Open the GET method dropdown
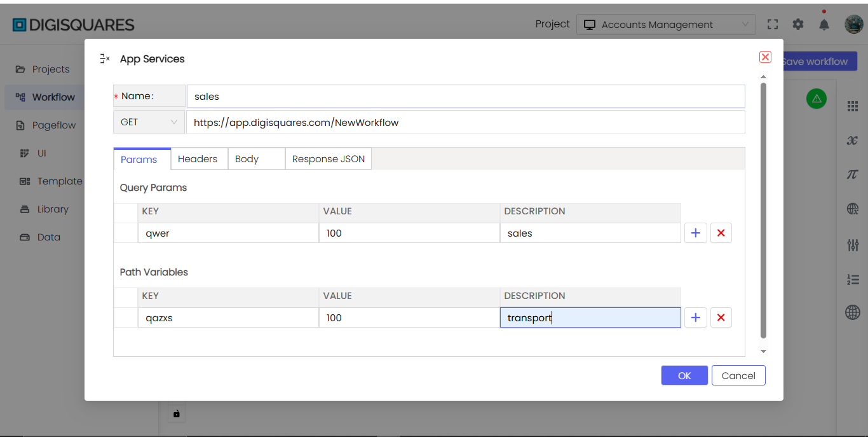 [x=149, y=122]
